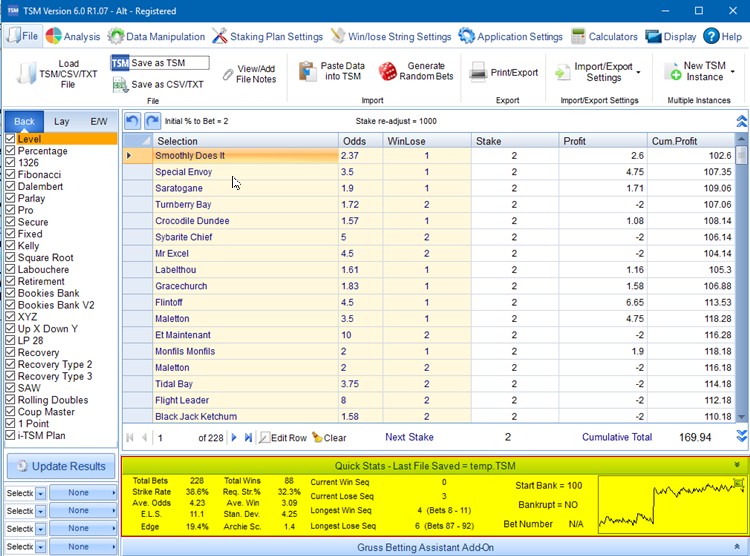This screenshot has height=556, width=750.
Task: Expand the New TSM Instance dropdown
Action: click(x=733, y=72)
